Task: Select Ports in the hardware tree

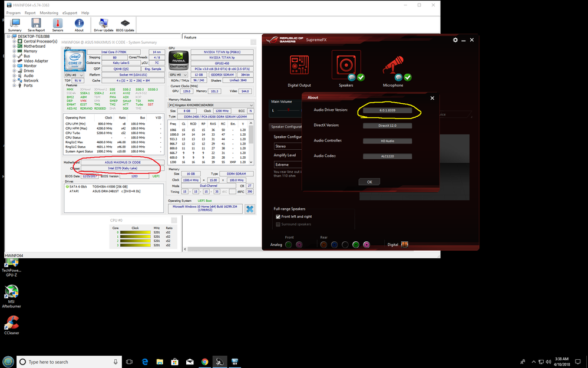Action: [x=28, y=86]
